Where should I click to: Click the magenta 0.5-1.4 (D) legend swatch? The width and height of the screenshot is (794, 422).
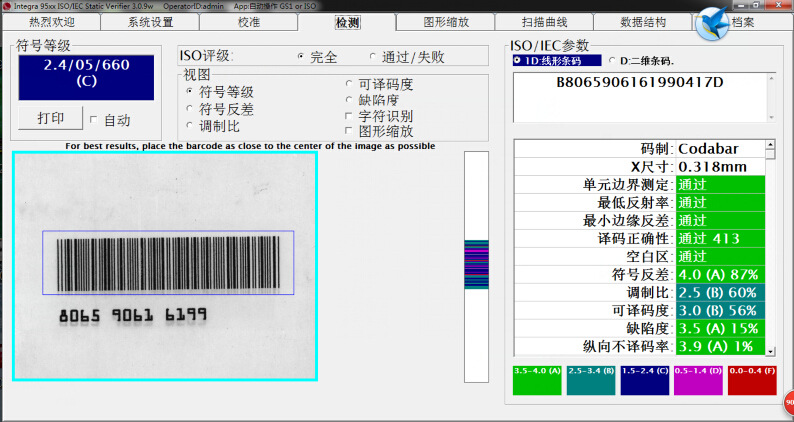coord(698,380)
